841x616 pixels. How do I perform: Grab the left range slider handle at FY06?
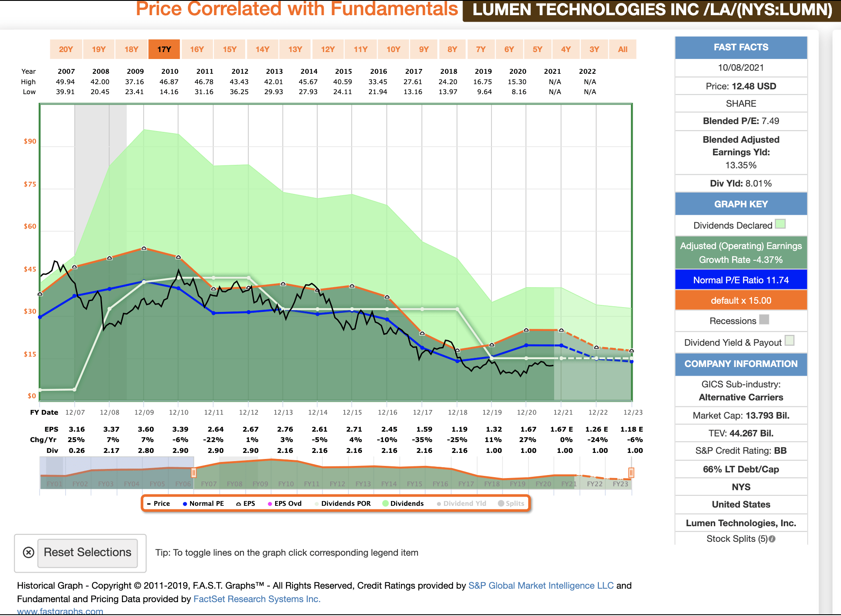click(x=194, y=472)
